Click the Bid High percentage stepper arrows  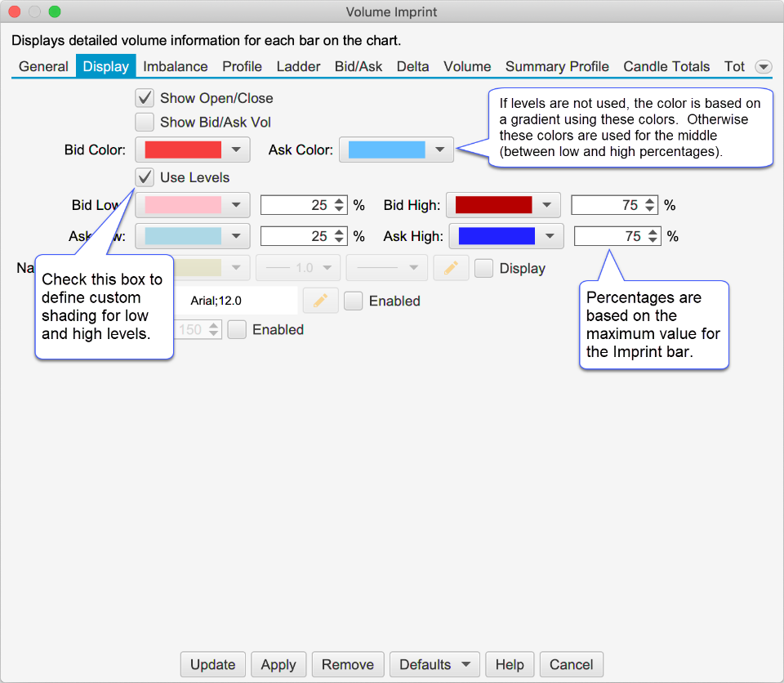(x=650, y=205)
